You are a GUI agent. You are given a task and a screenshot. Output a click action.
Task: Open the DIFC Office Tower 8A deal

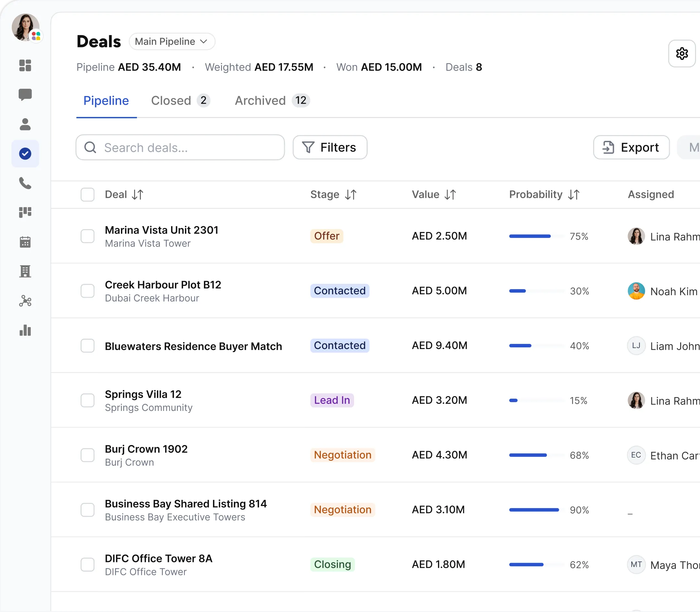pos(159,559)
